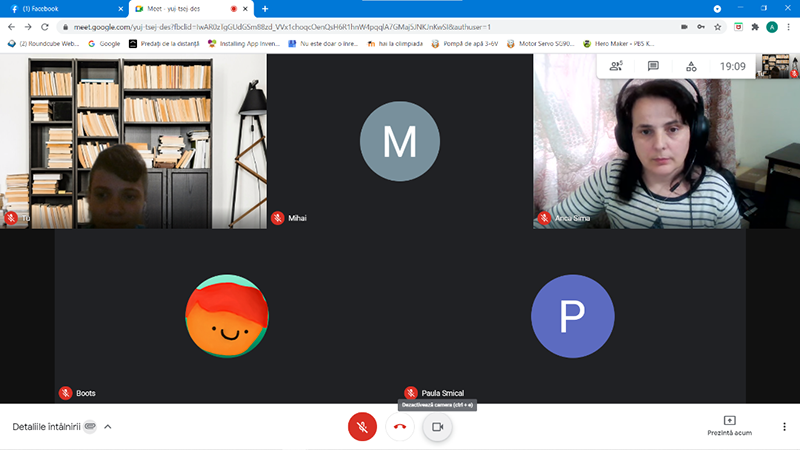
Task: Open the meeting chat panel
Action: pos(653,66)
